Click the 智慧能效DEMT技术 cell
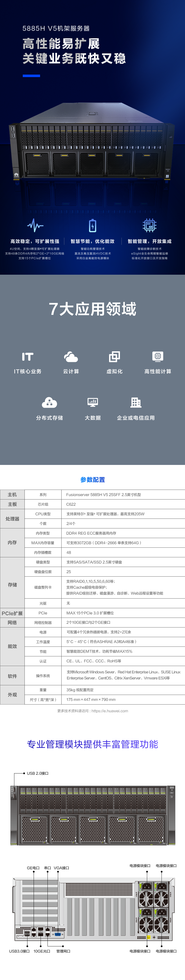Image resolution: width=185 pixels, height=980 pixels. coord(123,651)
